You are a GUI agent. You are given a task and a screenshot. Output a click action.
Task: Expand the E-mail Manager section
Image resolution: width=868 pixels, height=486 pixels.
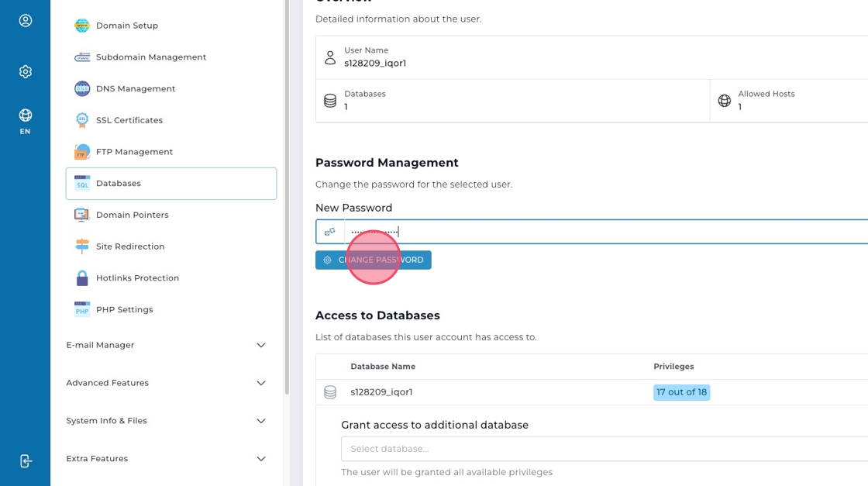[260, 345]
